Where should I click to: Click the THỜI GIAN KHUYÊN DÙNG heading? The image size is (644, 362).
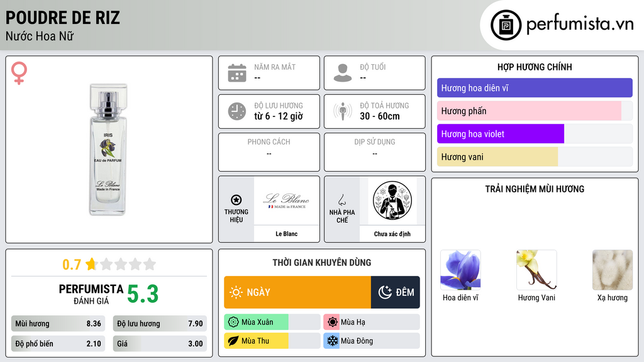coord(322,263)
